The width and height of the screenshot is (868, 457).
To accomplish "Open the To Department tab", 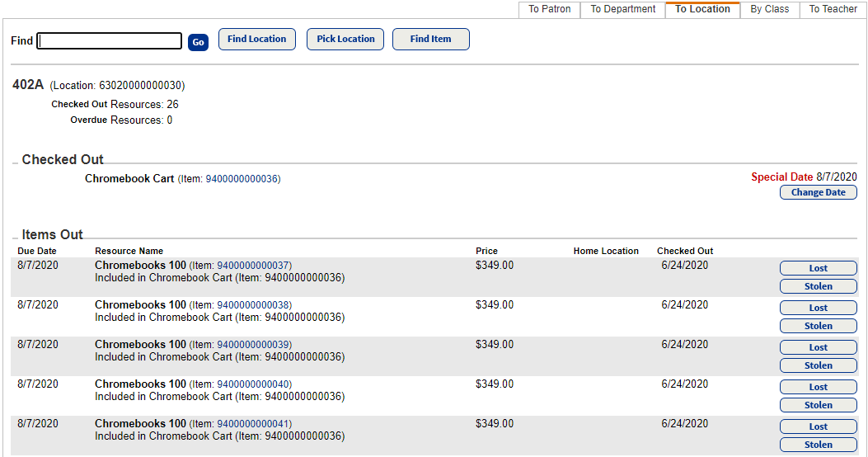I will click(623, 9).
